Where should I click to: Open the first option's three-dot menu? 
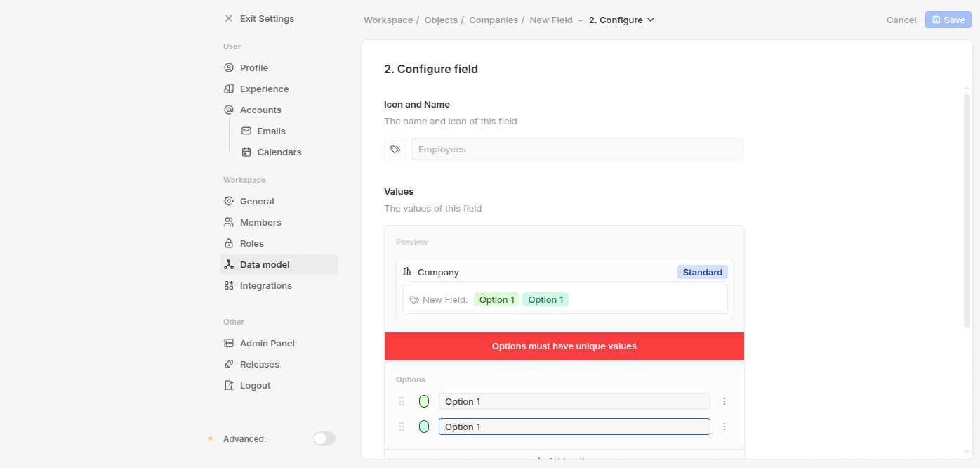tap(724, 401)
